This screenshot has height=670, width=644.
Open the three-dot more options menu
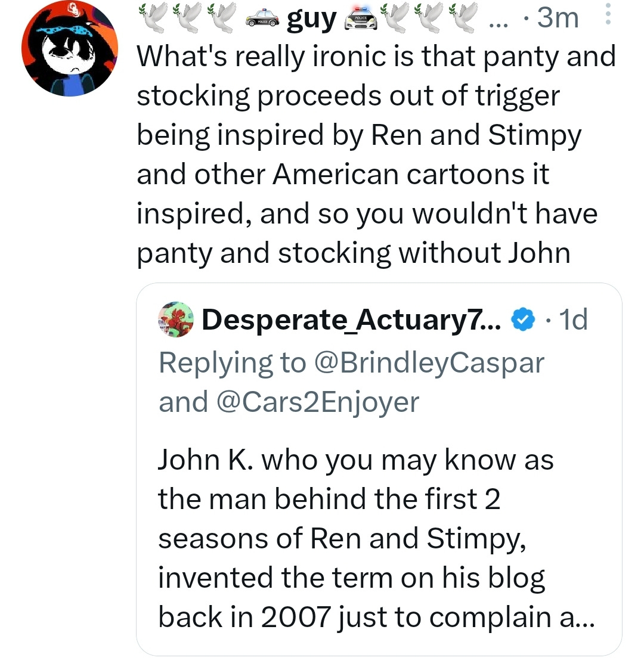[608, 14]
